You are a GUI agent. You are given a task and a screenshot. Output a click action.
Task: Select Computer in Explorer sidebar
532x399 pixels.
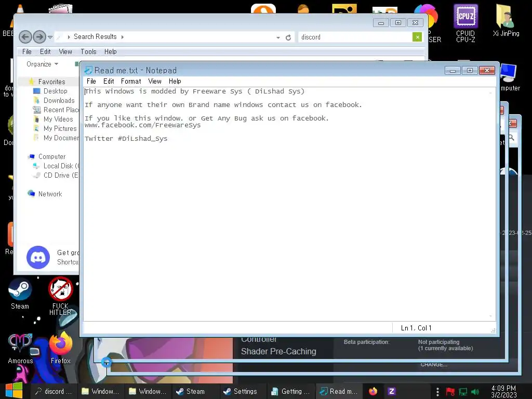coord(51,156)
